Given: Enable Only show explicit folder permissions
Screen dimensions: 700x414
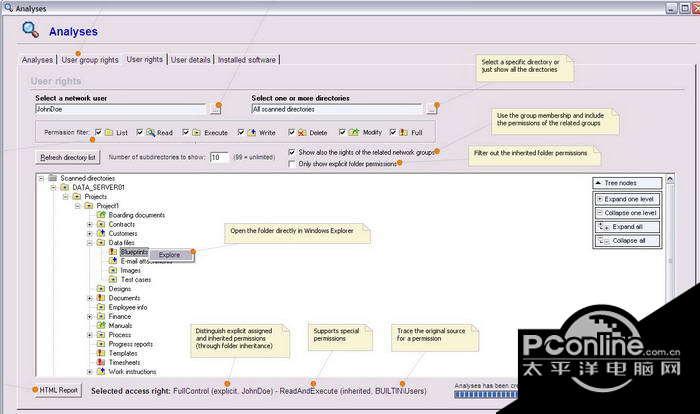Looking at the screenshot, I should click(292, 164).
